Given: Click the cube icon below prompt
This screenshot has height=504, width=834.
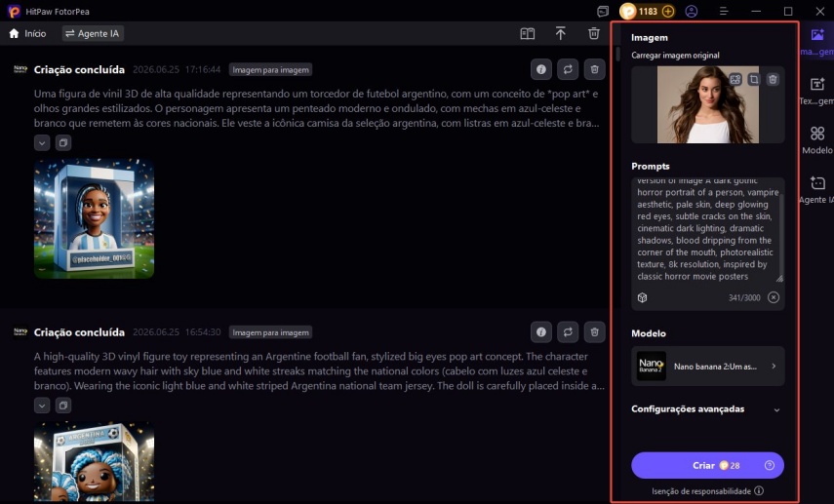Looking at the screenshot, I should coord(642,297).
